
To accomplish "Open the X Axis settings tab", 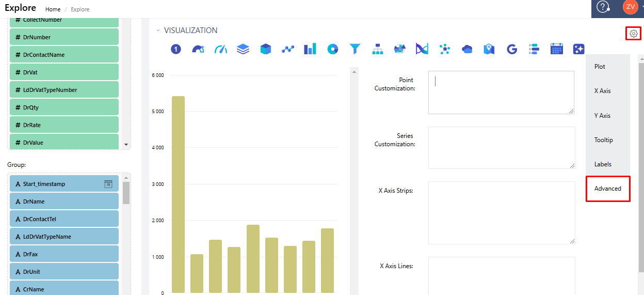I will pyautogui.click(x=602, y=91).
